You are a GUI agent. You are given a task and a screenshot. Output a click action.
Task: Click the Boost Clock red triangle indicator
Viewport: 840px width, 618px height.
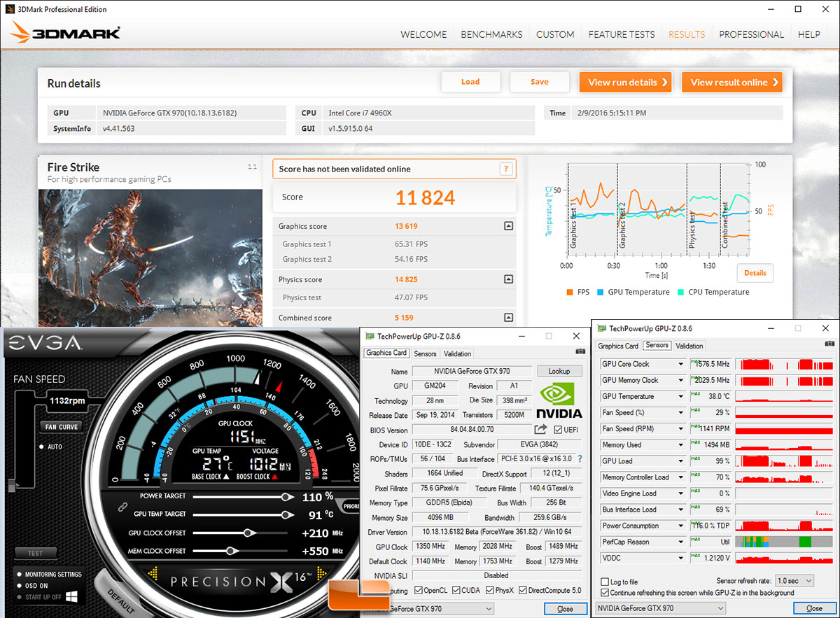[274, 477]
